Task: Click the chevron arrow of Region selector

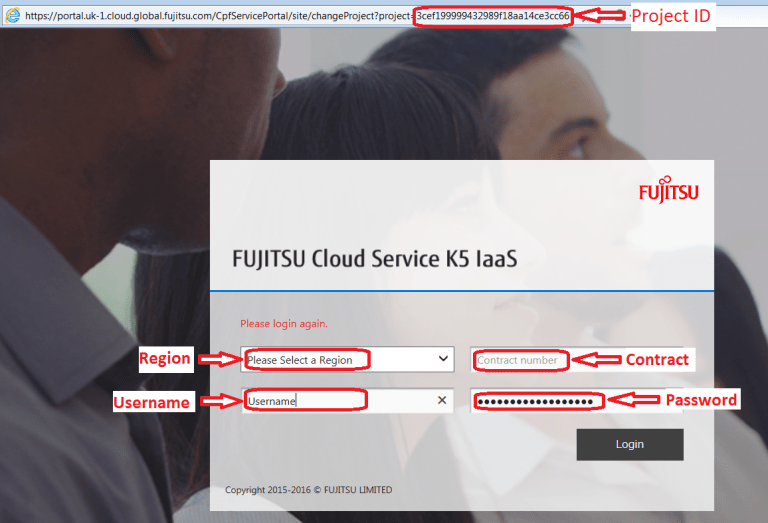Action: (443, 358)
